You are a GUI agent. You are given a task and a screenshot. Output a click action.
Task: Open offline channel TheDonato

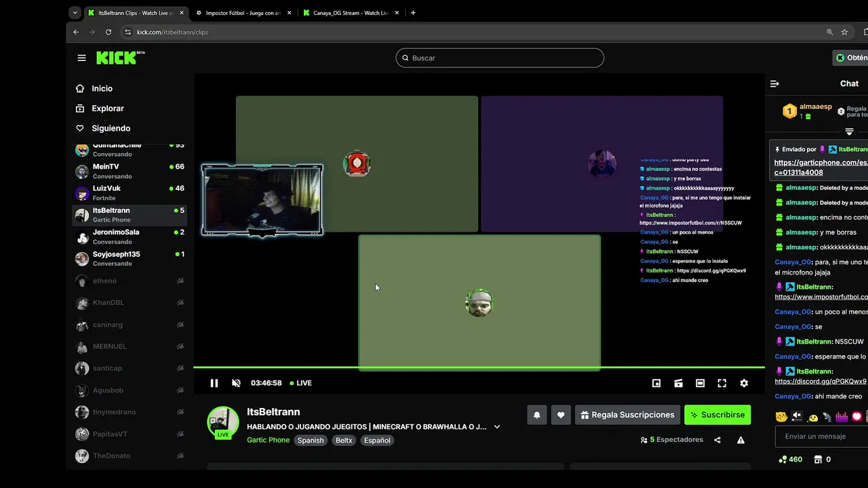(130, 455)
